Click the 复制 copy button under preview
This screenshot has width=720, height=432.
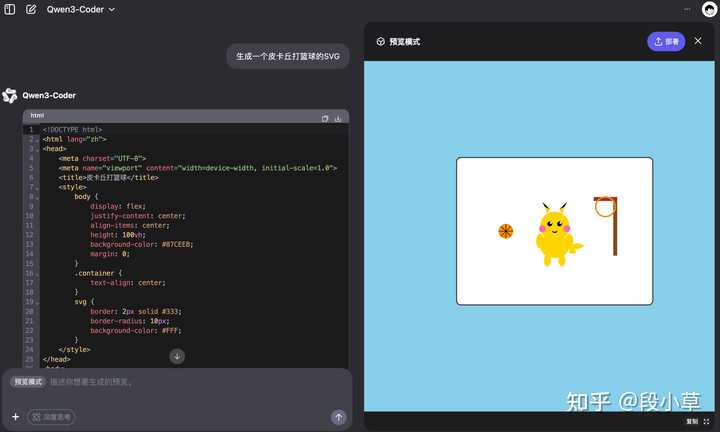coord(692,422)
